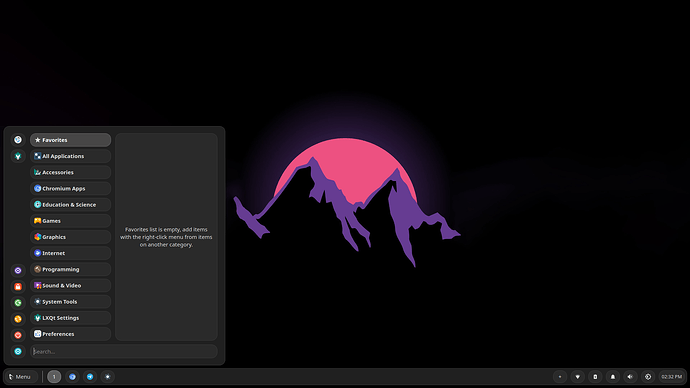The width and height of the screenshot is (690, 388).
Task: Open the Chromium Apps category
Action: coord(70,188)
